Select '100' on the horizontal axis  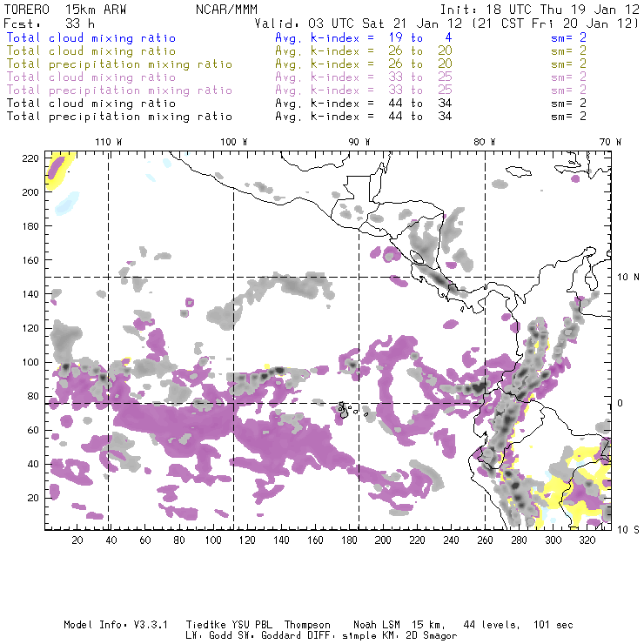(213, 540)
